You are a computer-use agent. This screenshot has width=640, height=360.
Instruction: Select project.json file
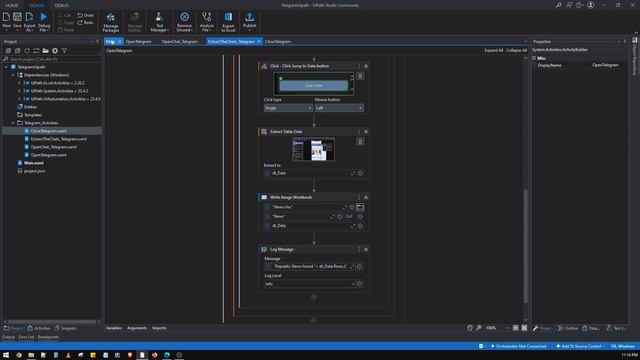(34, 171)
